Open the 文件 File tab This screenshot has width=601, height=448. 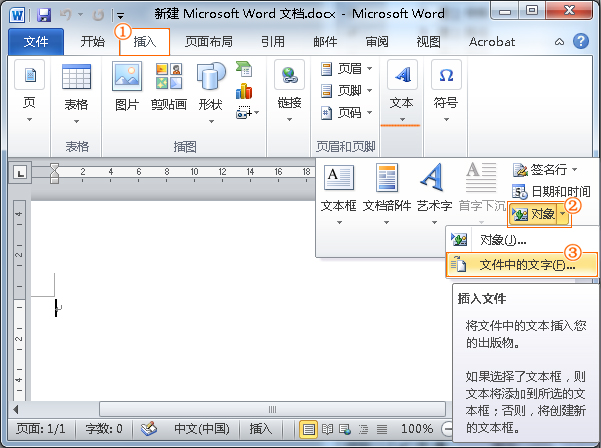click(36, 42)
